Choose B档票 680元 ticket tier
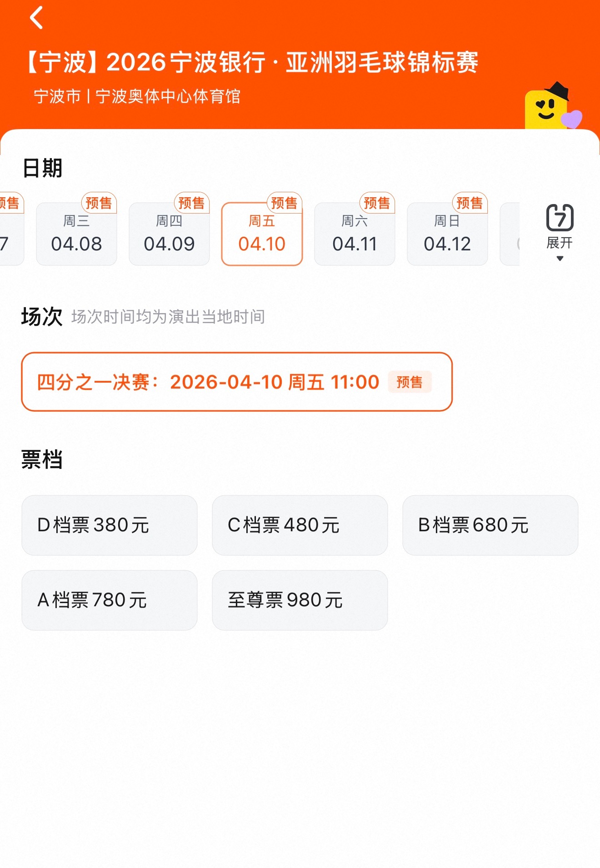 pyautogui.click(x=490, y=525)
